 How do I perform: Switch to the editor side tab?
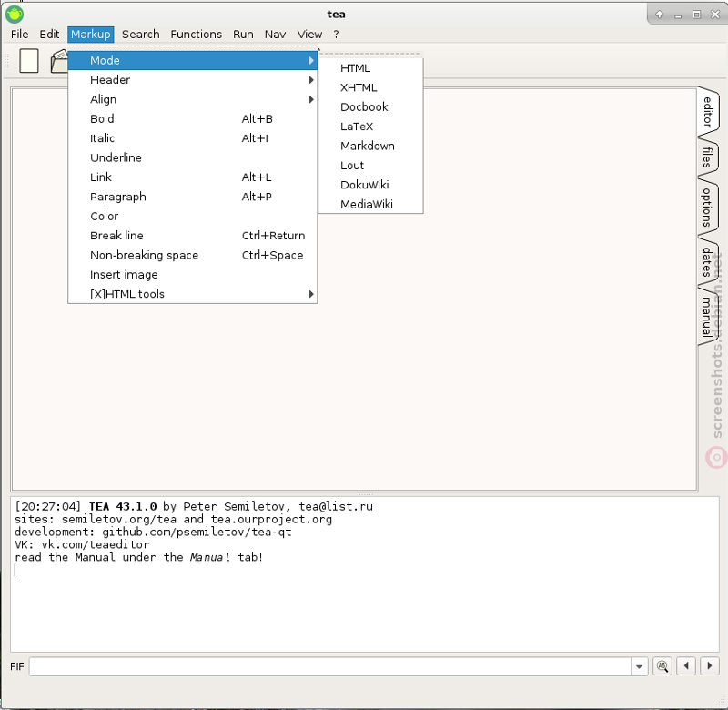click(x=708, y=111)
